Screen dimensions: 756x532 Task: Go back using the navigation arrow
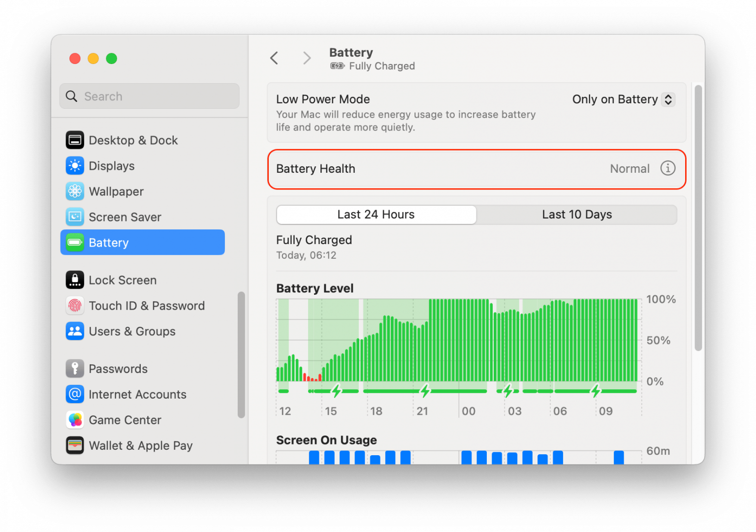(x=274, y=58)
